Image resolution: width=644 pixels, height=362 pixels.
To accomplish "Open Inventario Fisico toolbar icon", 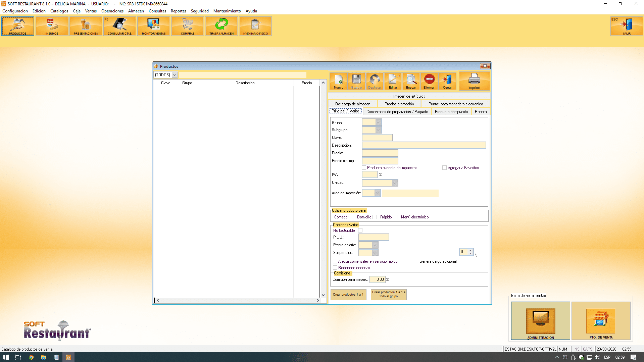I will (x=255, y=26).
